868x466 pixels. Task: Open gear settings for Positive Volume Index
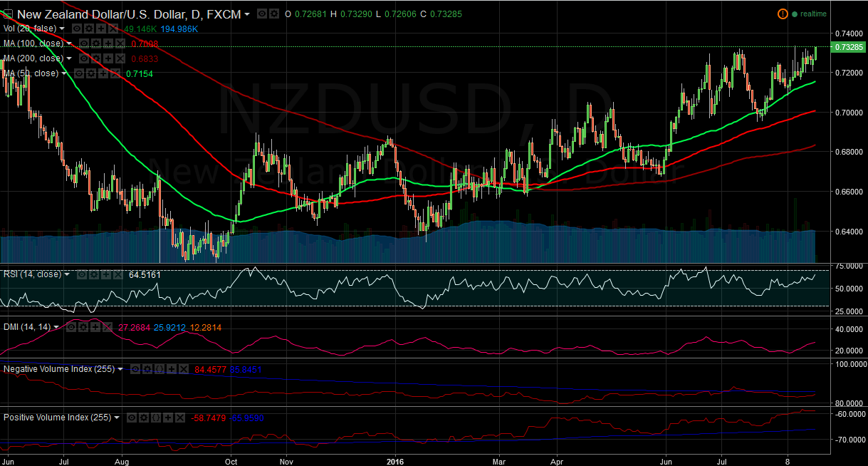[142, 418]
